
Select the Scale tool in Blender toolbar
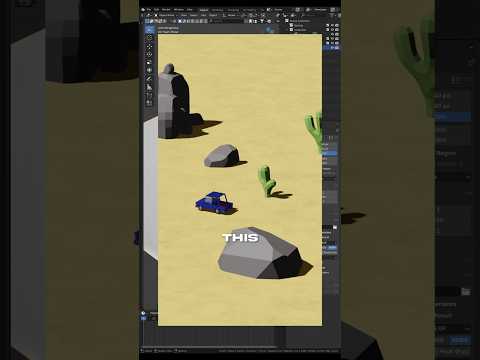149,62
